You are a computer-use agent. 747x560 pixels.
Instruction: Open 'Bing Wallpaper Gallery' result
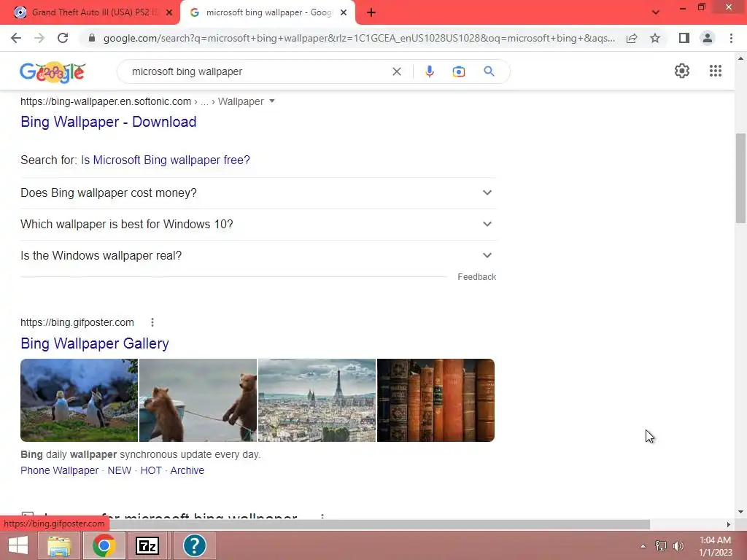point(94,343)
